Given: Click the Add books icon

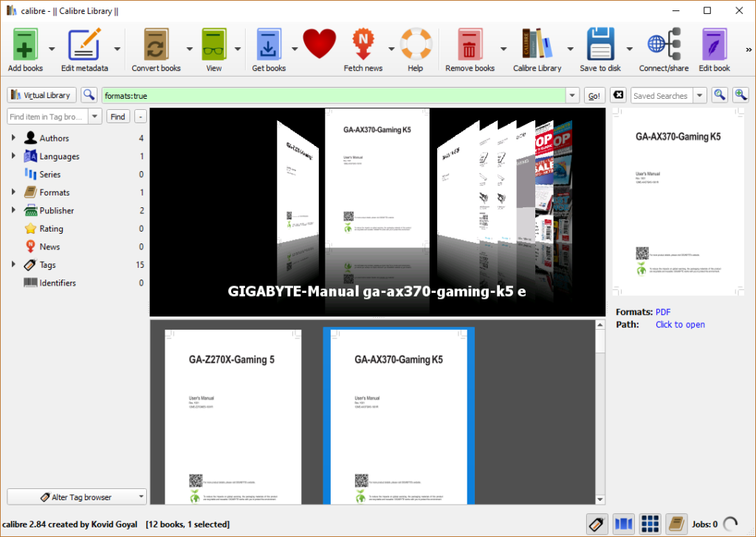Looking at the screenshot, I should 25,44.
